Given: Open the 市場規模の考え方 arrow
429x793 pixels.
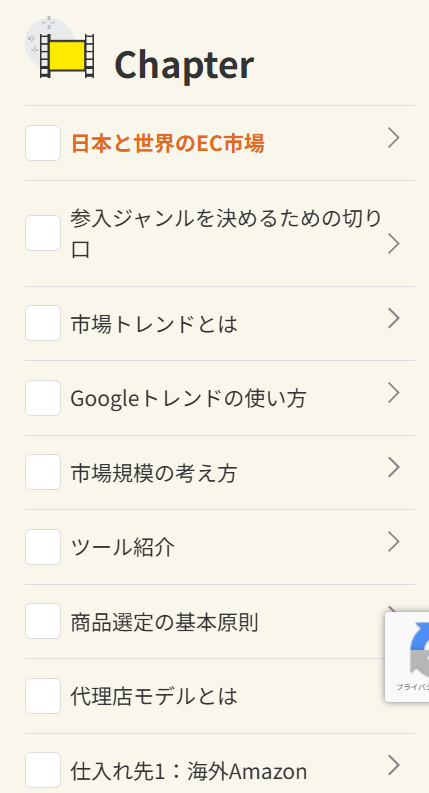Looking at the screenshot, I should coord(394,467).
